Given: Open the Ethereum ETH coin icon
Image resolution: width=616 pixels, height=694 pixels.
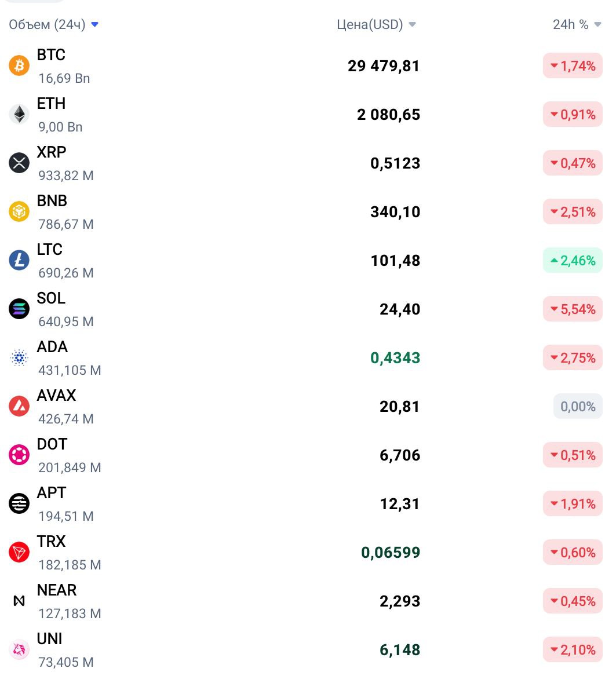Looking at the screenshot, I should (x=19, y=114).
